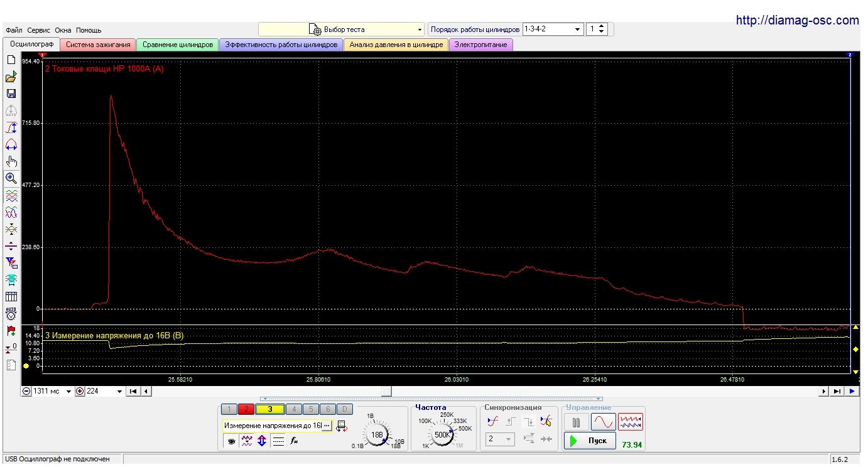Click sync trigger icon with yellow cursor
This screenshot has width=868, height=467.
coord(546,421)
